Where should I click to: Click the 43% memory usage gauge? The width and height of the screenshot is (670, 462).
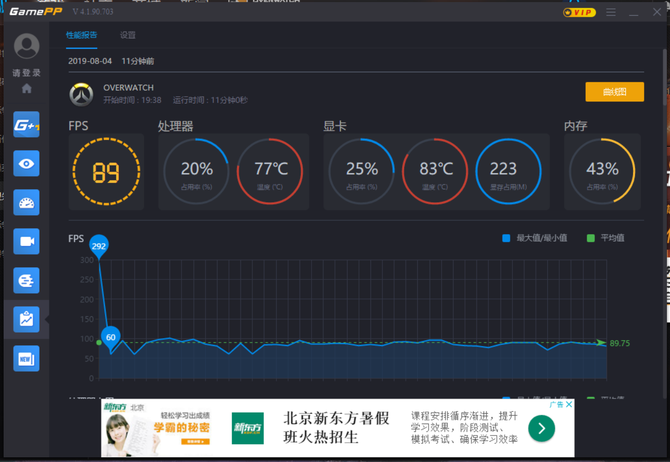point(602,171)
